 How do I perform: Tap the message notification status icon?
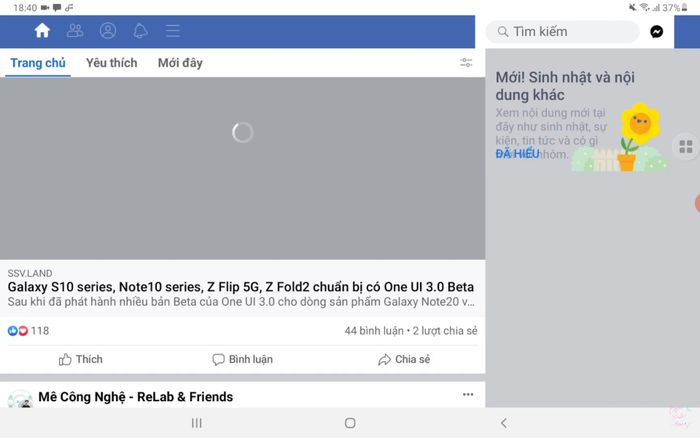coord(57,8)
